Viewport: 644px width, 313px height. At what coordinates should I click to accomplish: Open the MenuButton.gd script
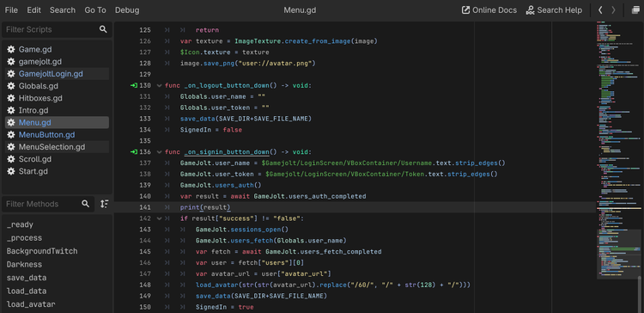[x=57, y=135]
